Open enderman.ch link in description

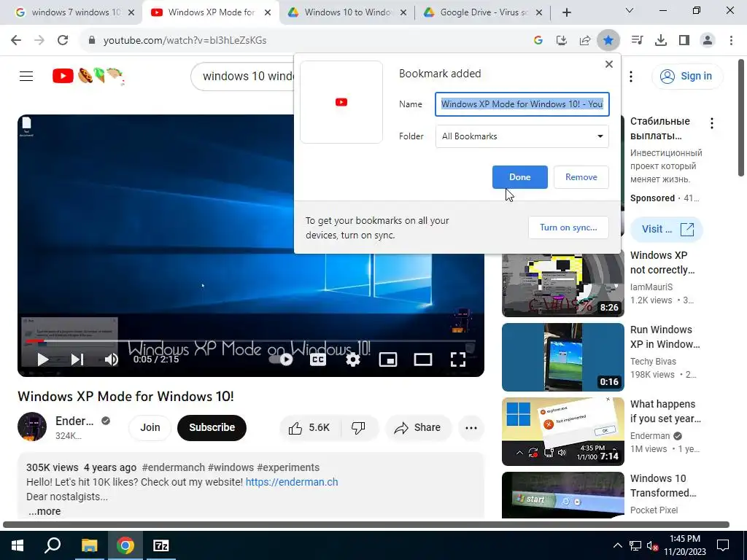tap(292, 482)
